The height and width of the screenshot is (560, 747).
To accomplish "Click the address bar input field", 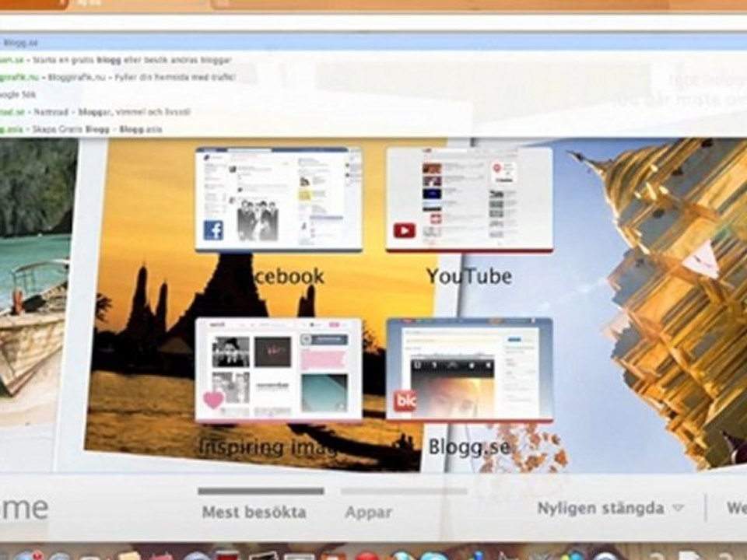I will (373, 23).
